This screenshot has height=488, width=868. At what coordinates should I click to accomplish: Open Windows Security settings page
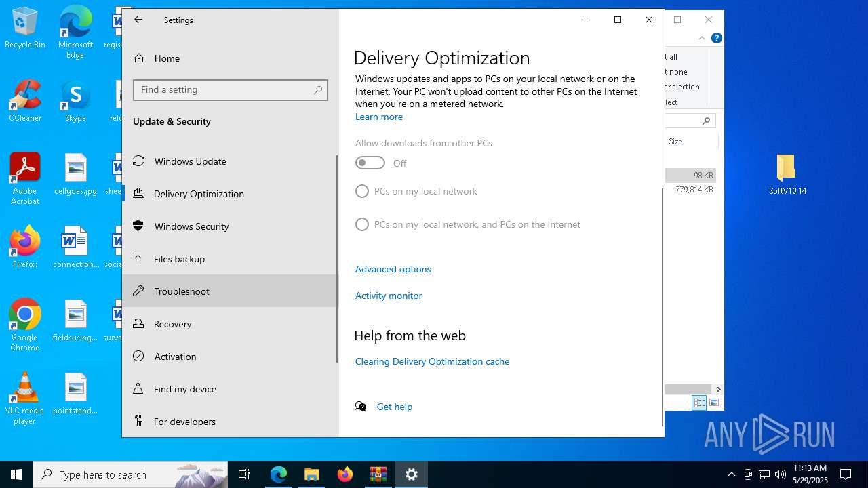click(x=229, y=226)
